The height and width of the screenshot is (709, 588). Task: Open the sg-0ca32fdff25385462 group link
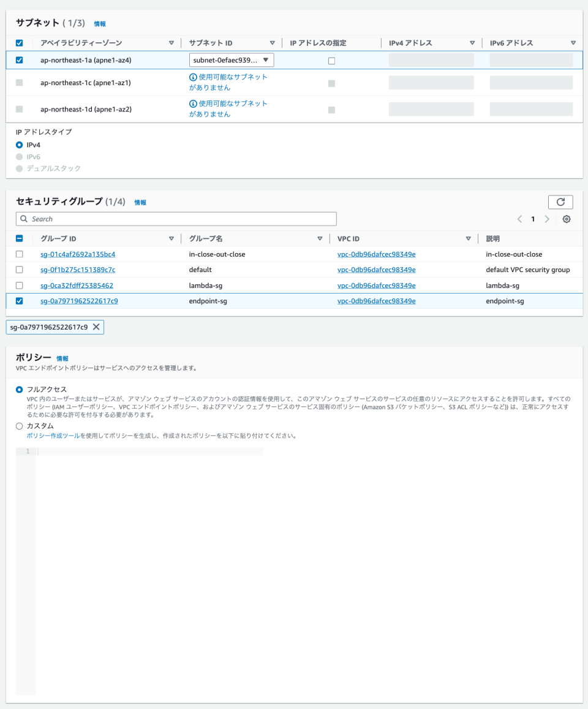(x=77, y=286)
